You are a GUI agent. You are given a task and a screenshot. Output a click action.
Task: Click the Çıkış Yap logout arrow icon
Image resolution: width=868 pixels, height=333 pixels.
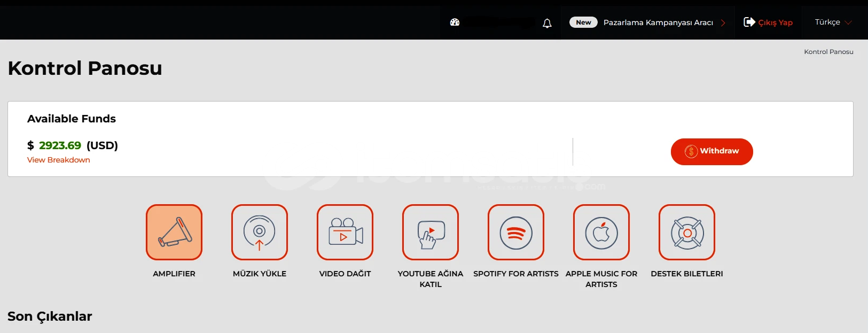point(749,22)
